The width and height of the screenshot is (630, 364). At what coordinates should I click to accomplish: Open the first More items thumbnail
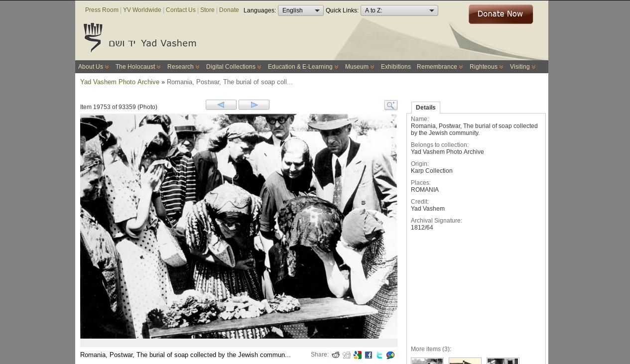tap(427, 361)
